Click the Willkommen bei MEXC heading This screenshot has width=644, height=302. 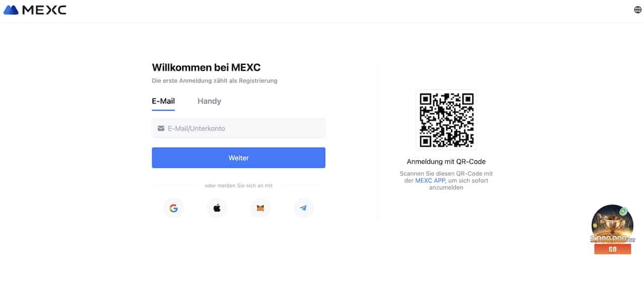[x=206, y=67]
